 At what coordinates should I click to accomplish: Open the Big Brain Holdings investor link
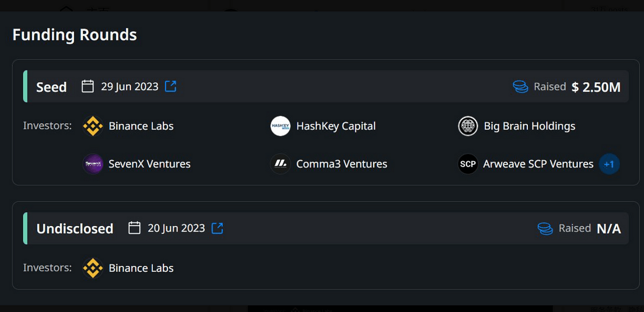(529, 126)
